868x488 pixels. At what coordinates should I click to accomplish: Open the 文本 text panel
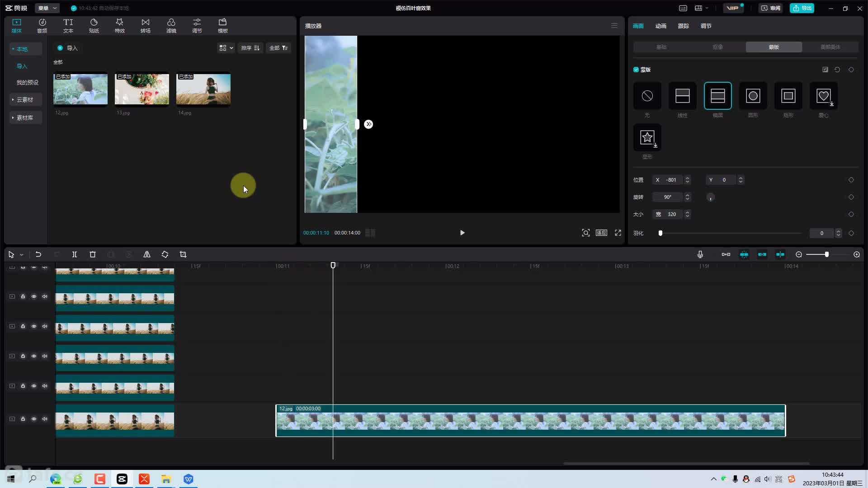click(68, 26)
